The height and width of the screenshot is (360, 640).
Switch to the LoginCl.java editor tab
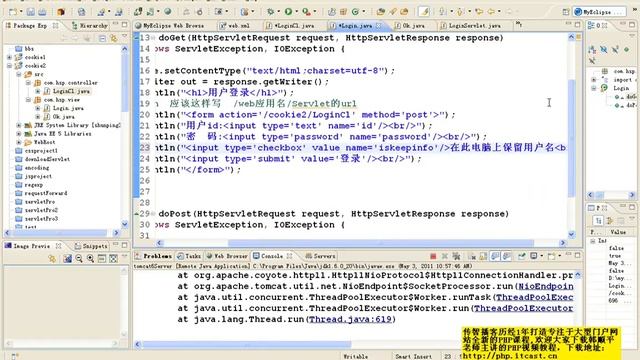coord(290,25)
